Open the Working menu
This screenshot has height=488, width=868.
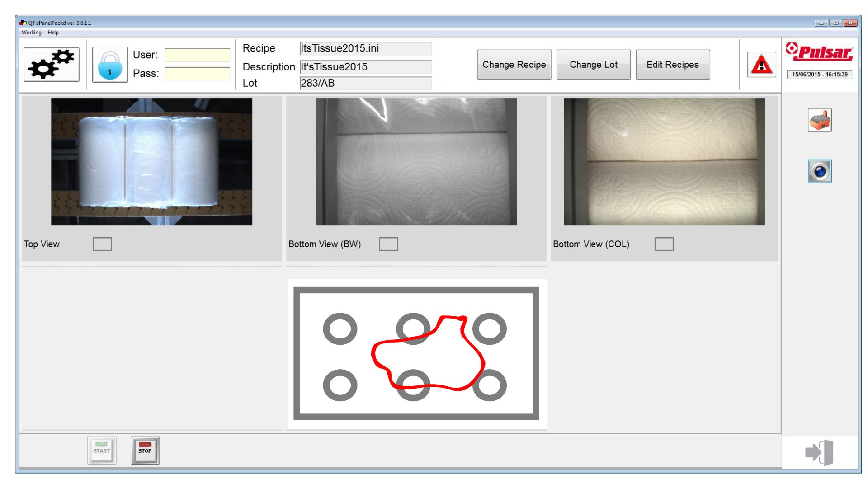coord(31,33)
